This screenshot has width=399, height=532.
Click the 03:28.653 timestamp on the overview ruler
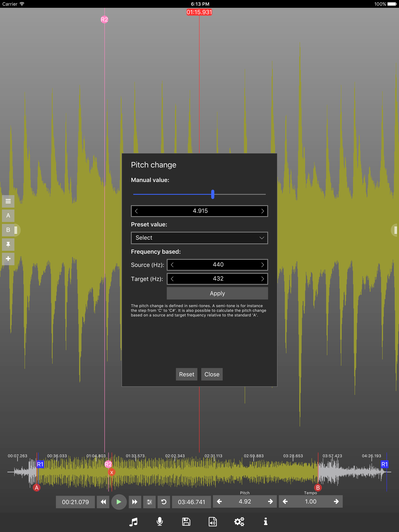click(293, 456)
